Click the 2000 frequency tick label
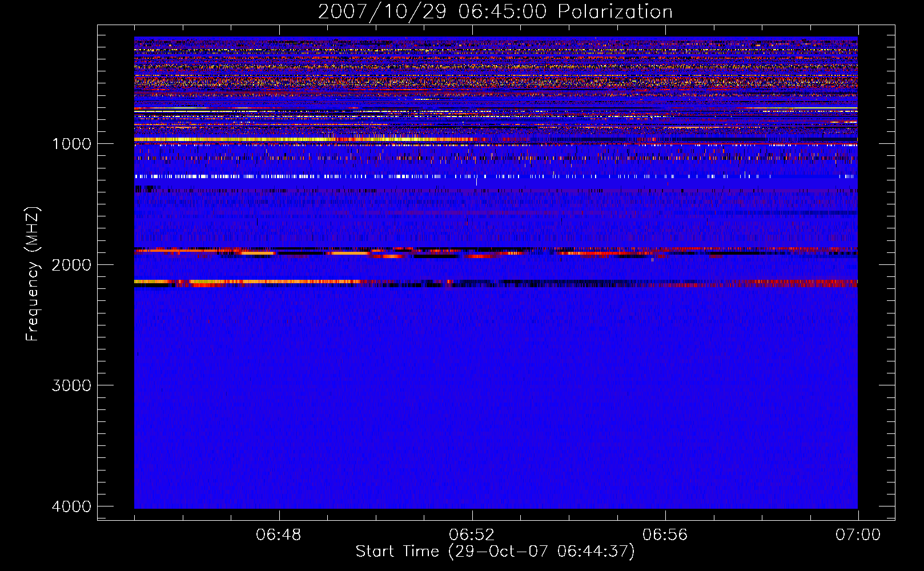Image resolution: width=924 pixels, height=571 pixels. pos(71,264)
